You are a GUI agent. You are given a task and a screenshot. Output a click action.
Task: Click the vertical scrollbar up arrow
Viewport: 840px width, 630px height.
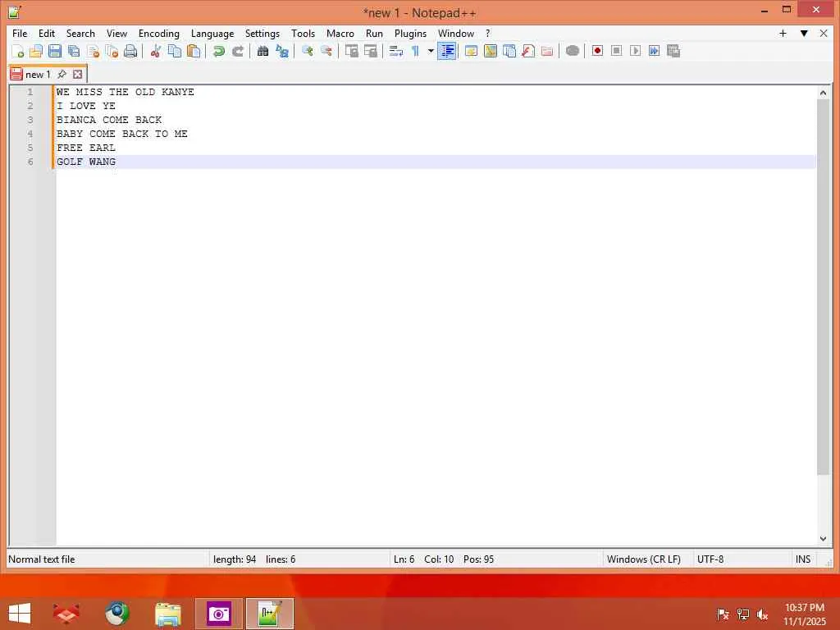coord(823,93)
